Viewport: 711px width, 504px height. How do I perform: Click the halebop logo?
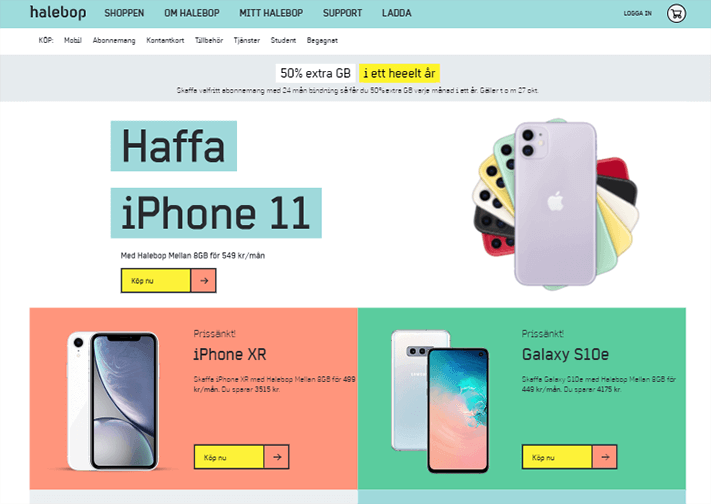[58, 12]
